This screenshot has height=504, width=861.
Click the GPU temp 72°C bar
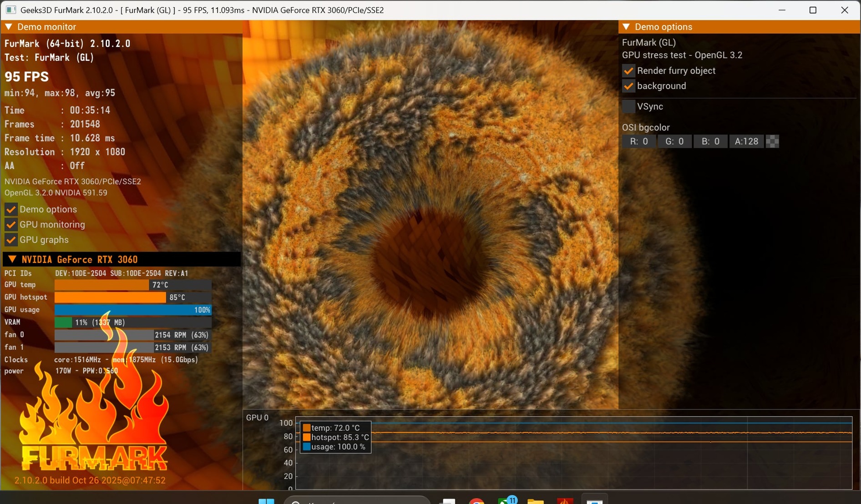tap(133, 285)
